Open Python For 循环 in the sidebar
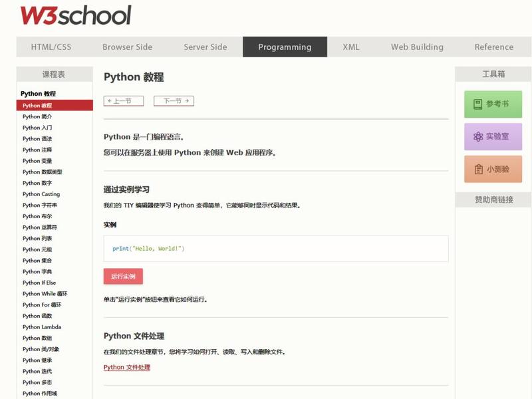Viewport: 532px width, 399px height. point(42,305)
